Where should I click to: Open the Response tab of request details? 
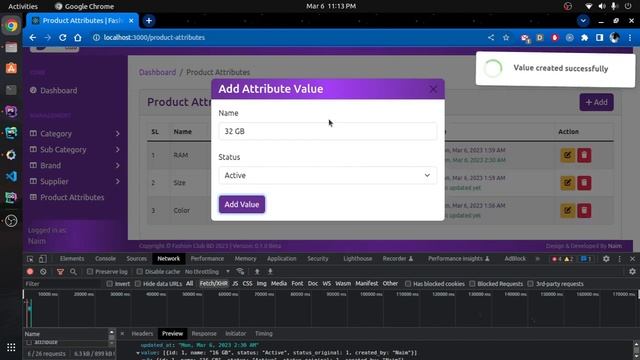click(x=204, y=334)
